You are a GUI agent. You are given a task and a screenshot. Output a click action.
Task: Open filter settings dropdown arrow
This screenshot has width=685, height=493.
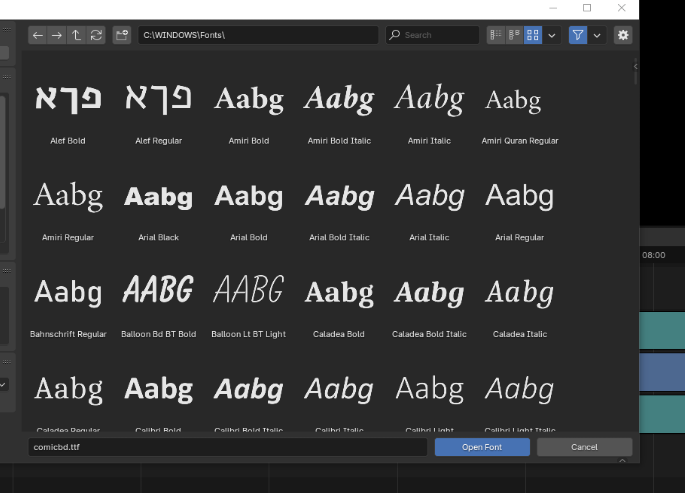pos(597,35)
